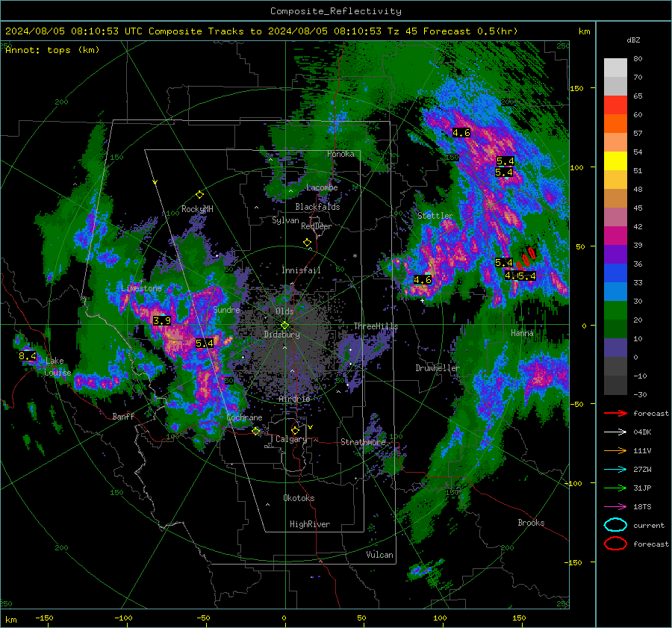Click the Sundre city label

[x=226, y=309]
